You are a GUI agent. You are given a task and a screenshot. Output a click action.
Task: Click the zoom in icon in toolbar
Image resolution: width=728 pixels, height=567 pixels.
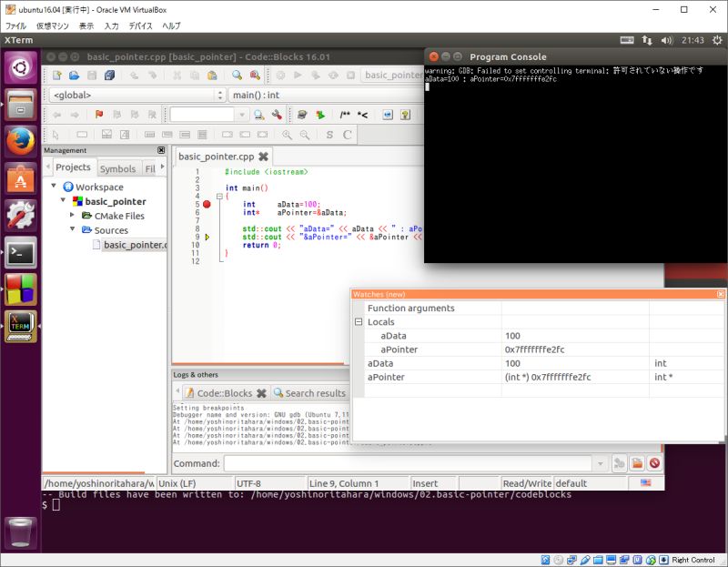288,135
